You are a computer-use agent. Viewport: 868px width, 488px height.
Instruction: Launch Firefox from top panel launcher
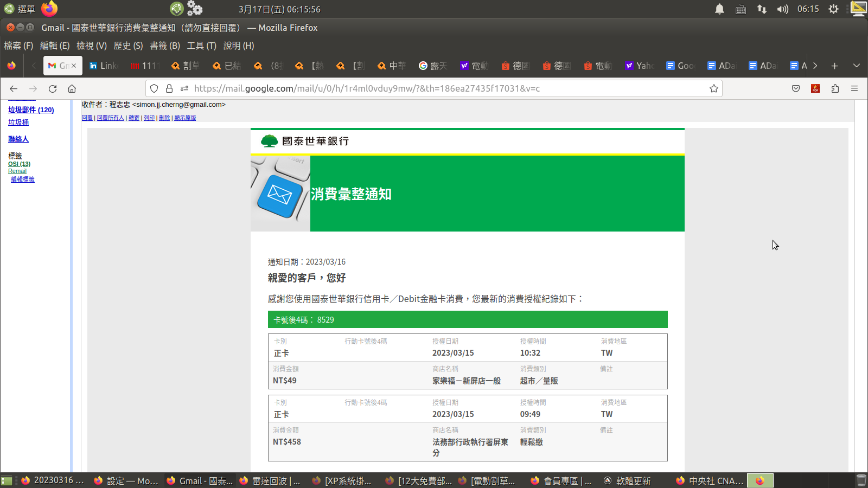[x=49, y=8]
